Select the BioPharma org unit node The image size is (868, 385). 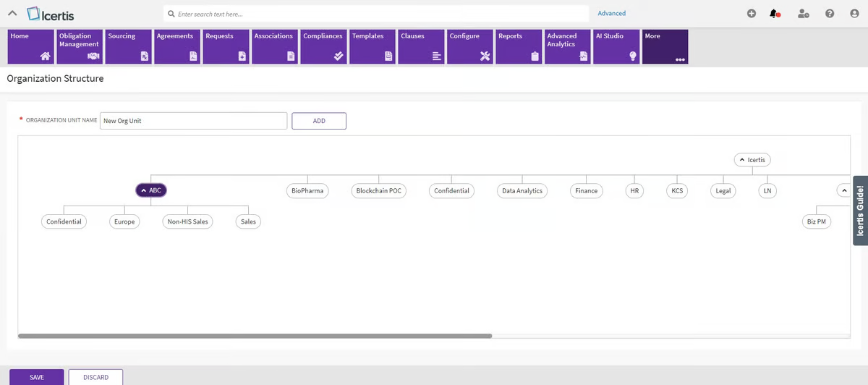(307, 190)
